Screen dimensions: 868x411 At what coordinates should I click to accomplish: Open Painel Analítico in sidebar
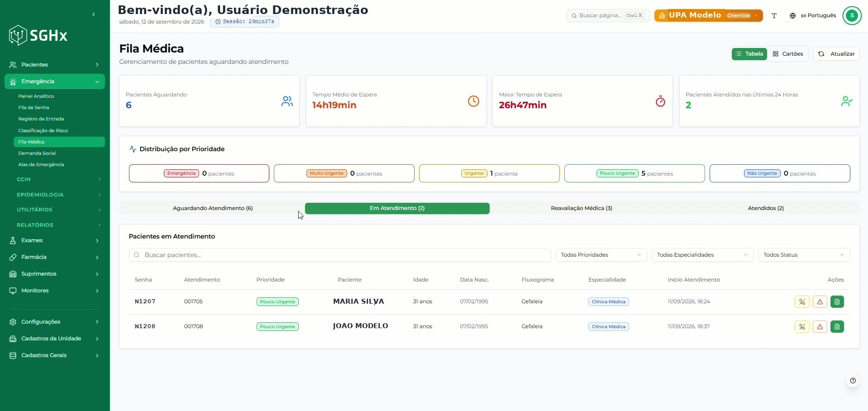coord(59,96)
